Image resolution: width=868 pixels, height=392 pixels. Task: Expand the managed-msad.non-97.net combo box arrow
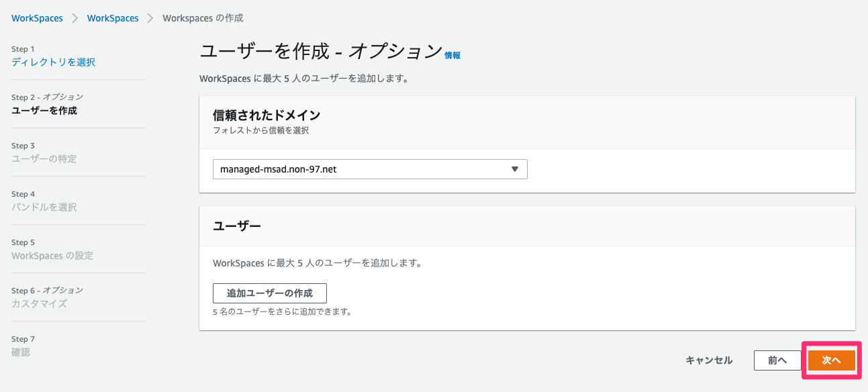(x=516, y=168)
